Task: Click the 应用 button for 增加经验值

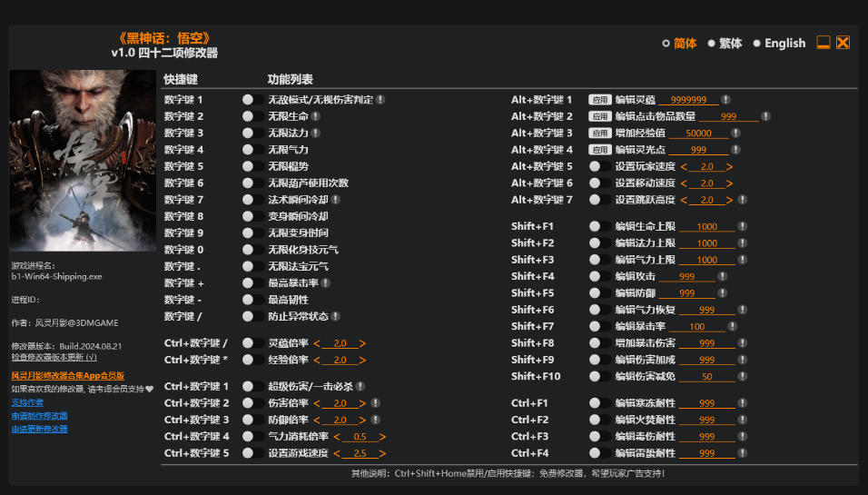Action: (x=599, y=133)
